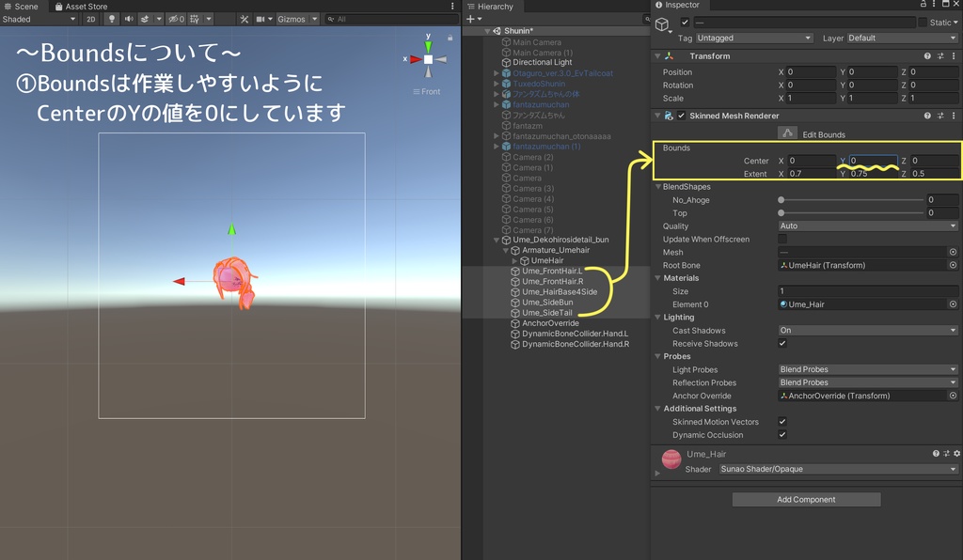
Task: Toggle scene audio speaker icon
Action: 129,19
